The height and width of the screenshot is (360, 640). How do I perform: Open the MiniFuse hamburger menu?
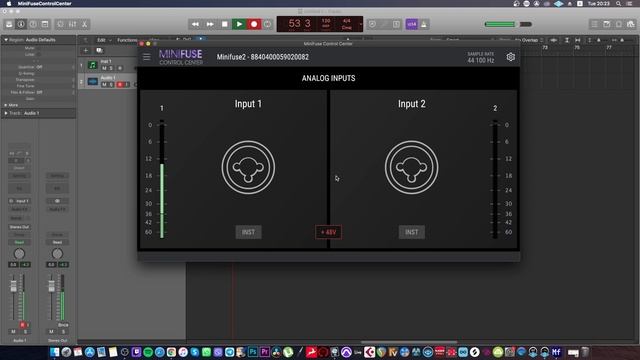(147, 57)
